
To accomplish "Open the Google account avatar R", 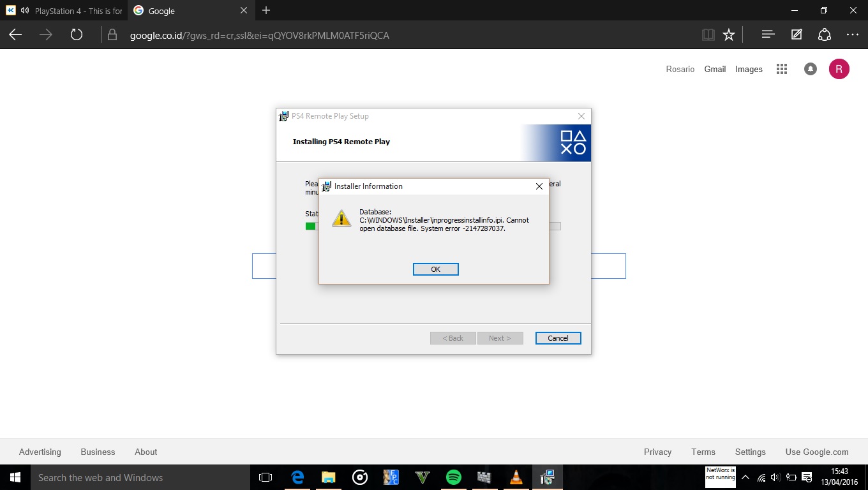I will click(x=839, y=69).
